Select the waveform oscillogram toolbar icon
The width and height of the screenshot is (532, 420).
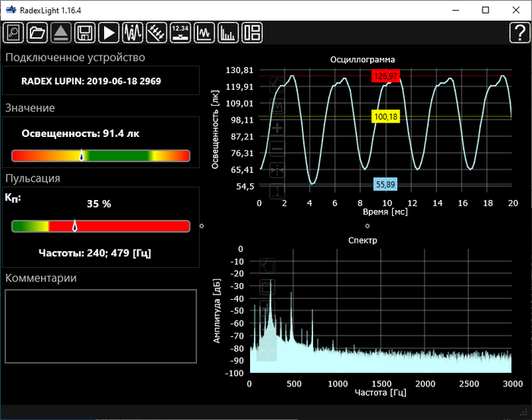(133, 32)
